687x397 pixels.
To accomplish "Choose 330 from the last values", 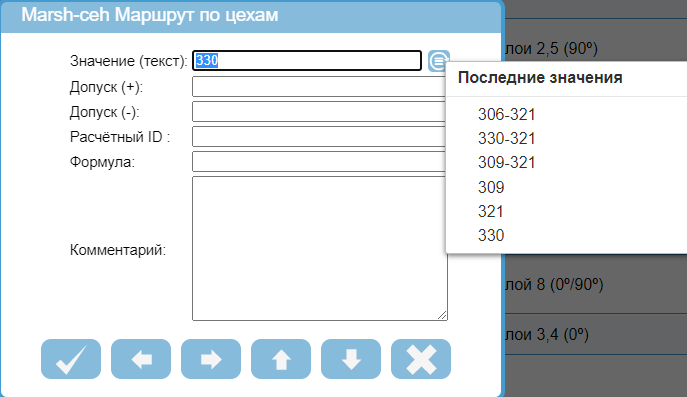I will pos(491,235).
